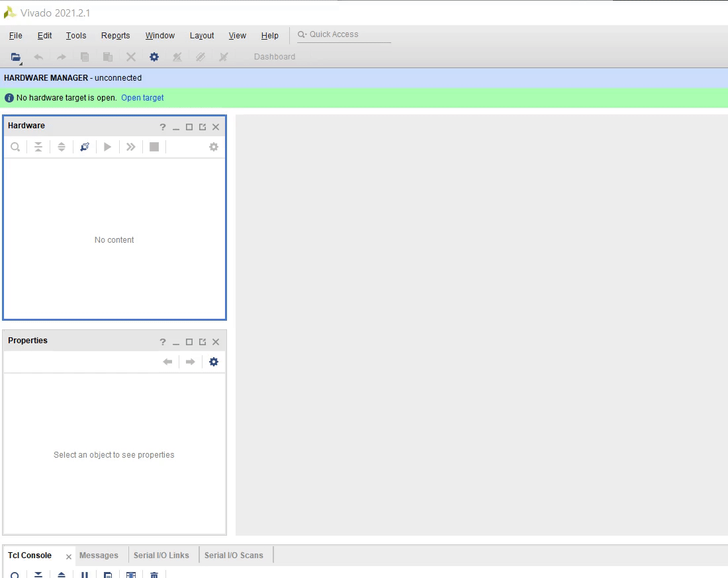Open Settings gear in main toolbar
Viewport: 728px width, 578px height.
154,57
